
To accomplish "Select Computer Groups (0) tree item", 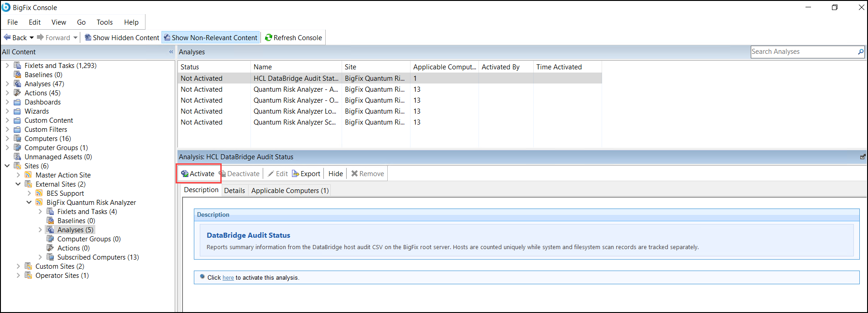I will tap(89, 239).
